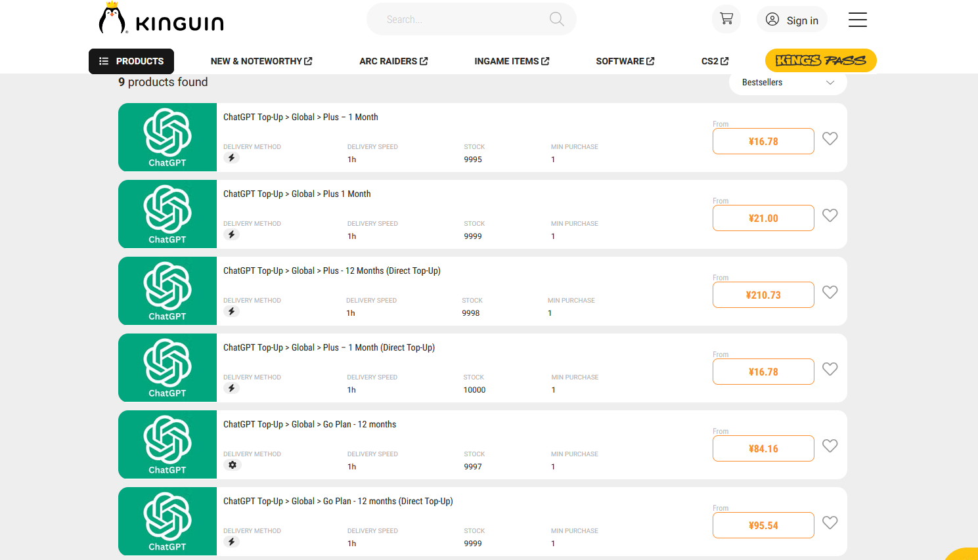Open ChatGPT Go Plan 12 months Direct Top-Up link
This screenshot has height=560, width=978.
pos(338,501)
